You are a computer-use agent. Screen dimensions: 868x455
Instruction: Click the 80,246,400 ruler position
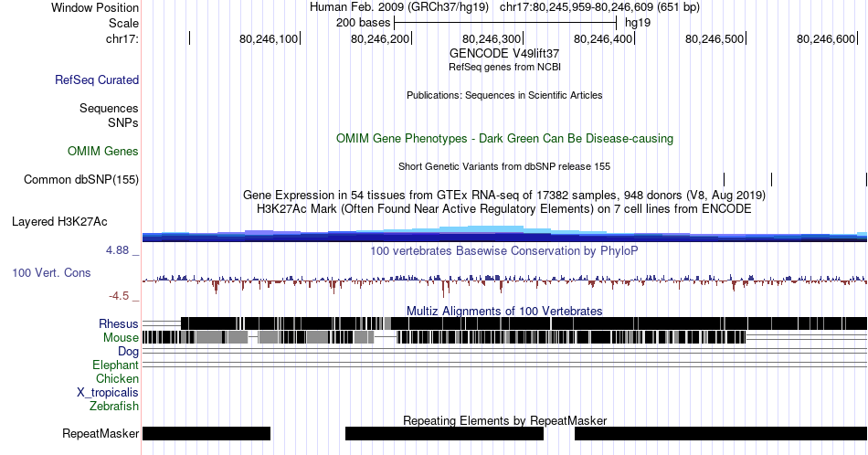603,38
